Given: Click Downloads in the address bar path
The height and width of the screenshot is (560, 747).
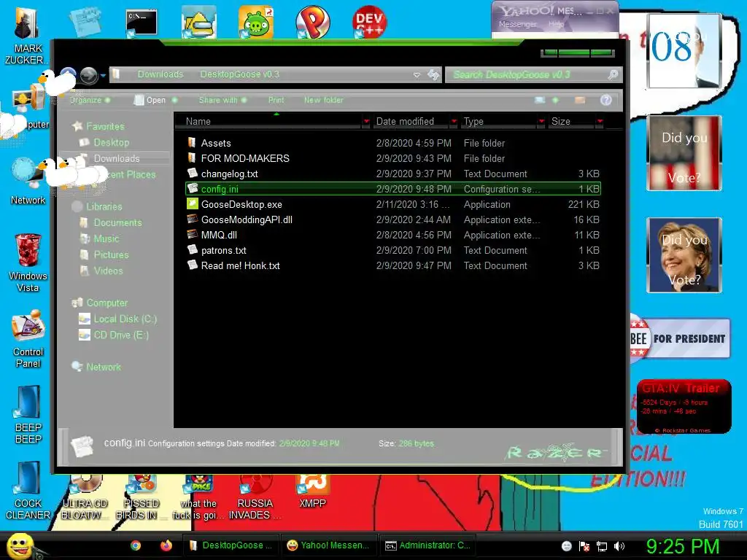Looking at the screenshot, I should point(160,74).
